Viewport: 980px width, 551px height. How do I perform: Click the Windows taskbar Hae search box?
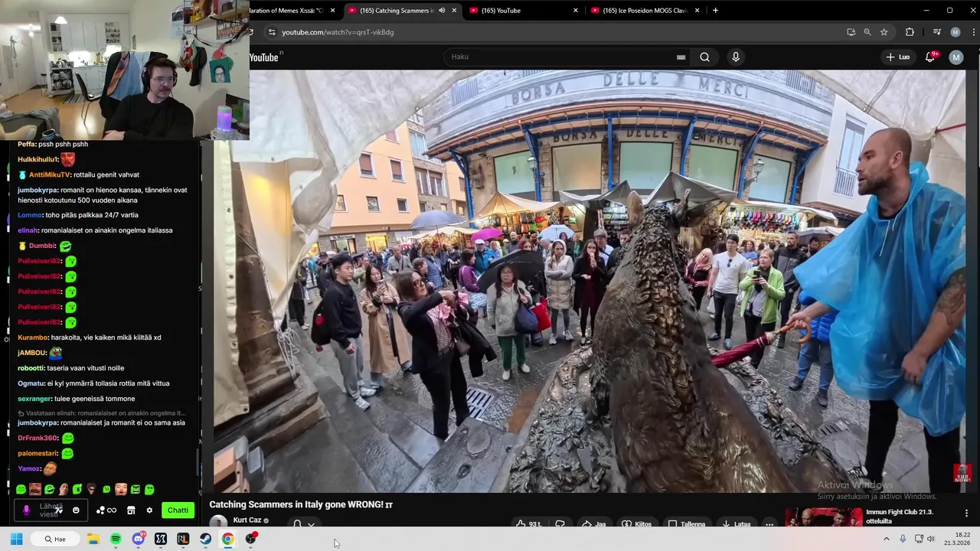tap(54, 539)
